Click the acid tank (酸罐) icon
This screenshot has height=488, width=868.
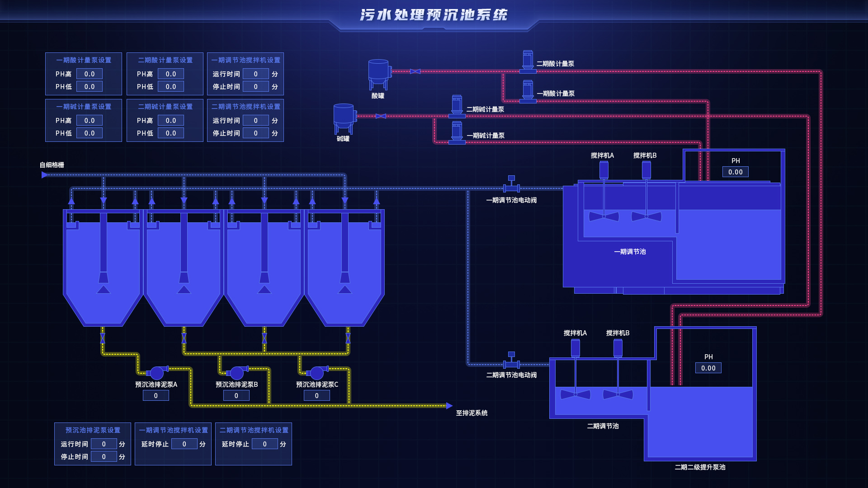[x=378, y=73]
